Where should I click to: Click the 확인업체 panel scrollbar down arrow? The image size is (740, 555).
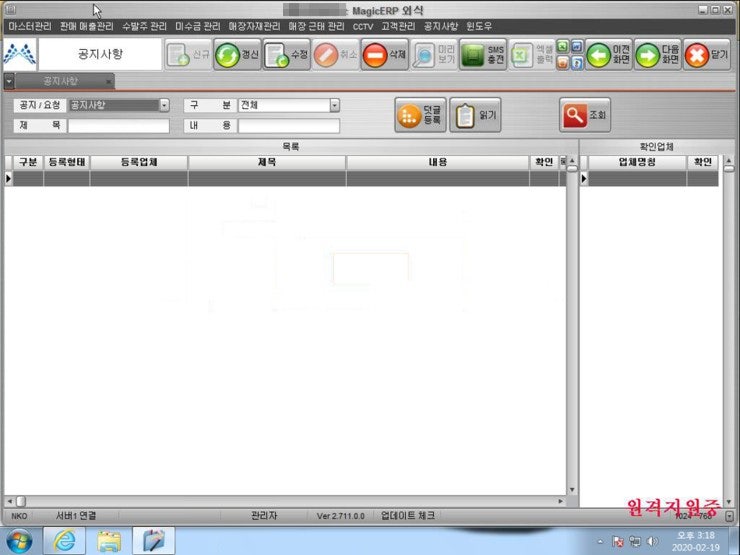pos(729,502)
